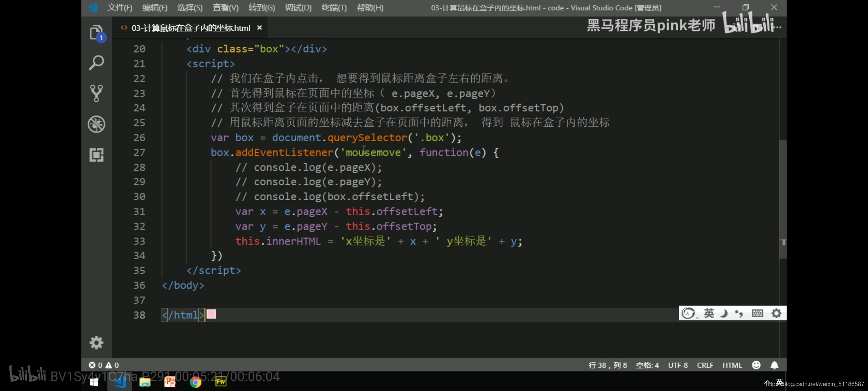The width and height of the screenshot is (868, 391).
Task: Toggle input method English/Chinese button
Action: pos(709,313)
